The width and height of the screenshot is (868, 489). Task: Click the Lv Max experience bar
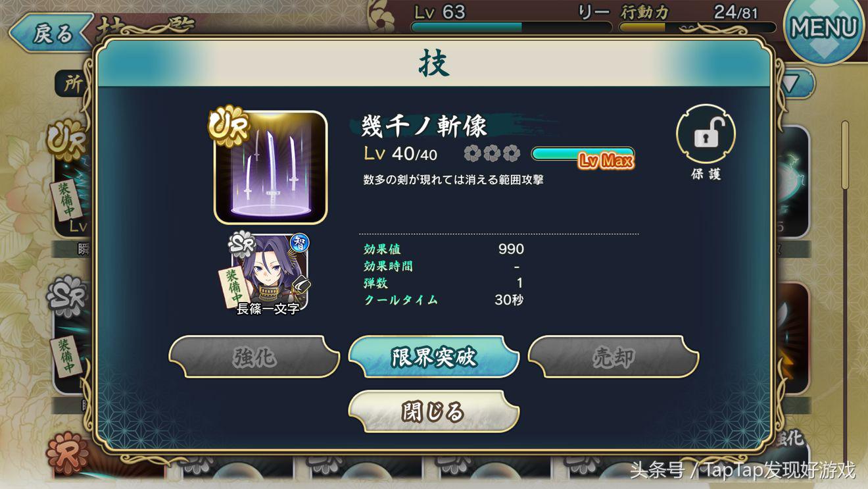(x=583, y=155)
